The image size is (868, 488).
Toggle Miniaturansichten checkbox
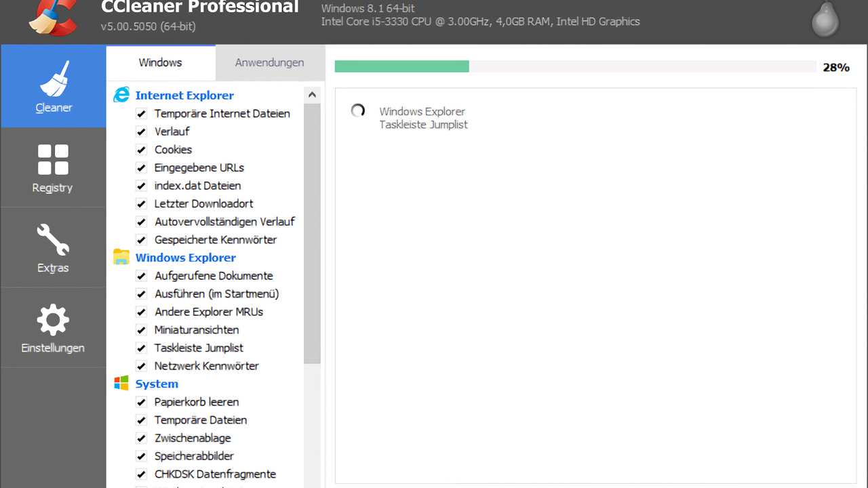click(141, 330)
